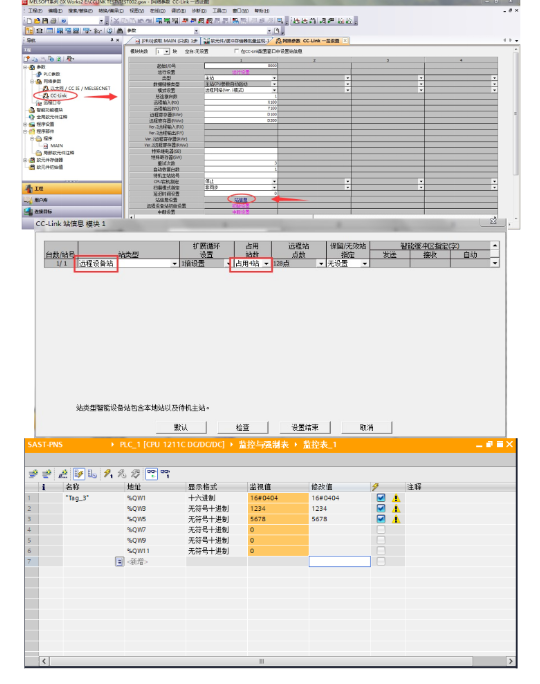Image resolution: width=540 pixels, height=684 pixels.
Task: Open remote station points dropdown showing 128点
Action: (321, 263)
